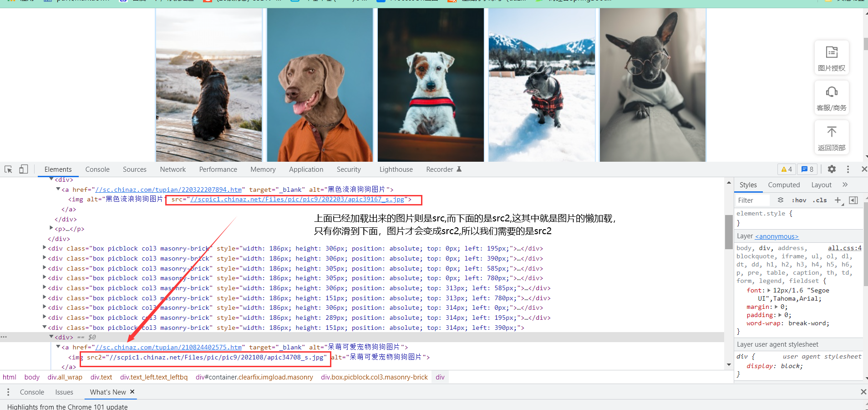
Task: Expand the font property in element.style
Action: (770, 290)
